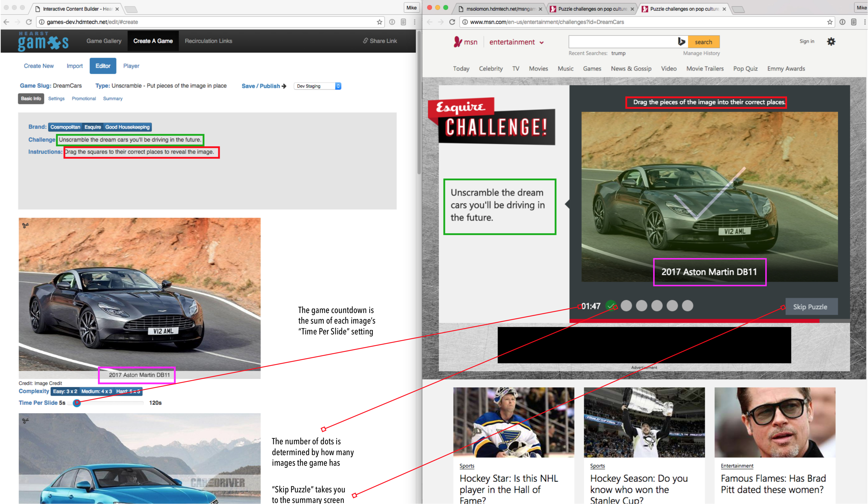The image size is (868, 504).
Task: Click the Time Per Slide slider handle
Action: [x=77, y=403]
